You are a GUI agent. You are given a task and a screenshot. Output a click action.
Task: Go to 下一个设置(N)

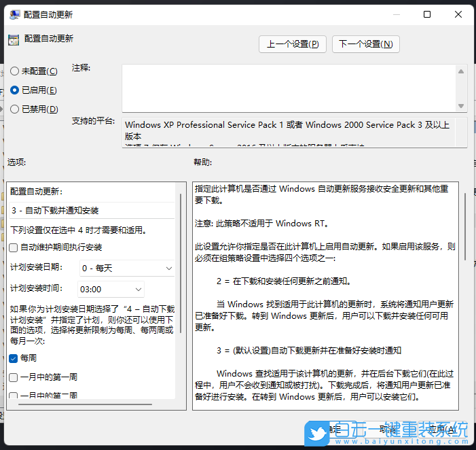tap(365, 44)
